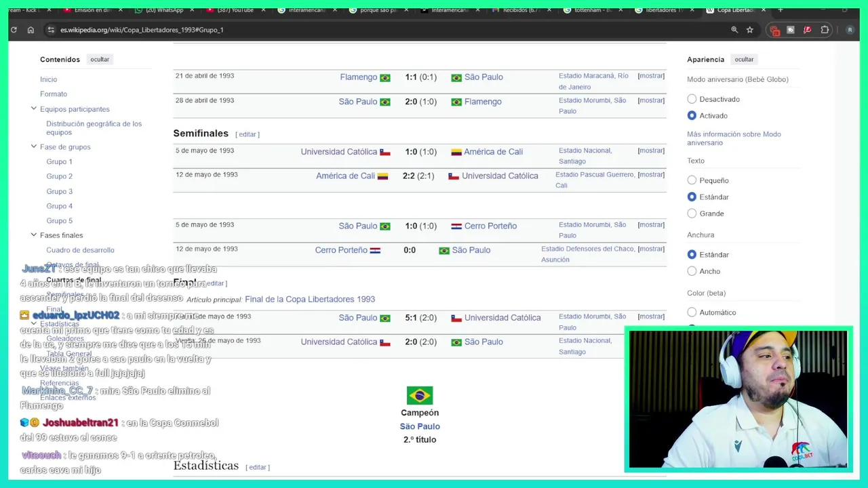Click Paraguay flag beside Cerro Porteño, 5 de mayo
Screen dimensions: 868x488
456,226
